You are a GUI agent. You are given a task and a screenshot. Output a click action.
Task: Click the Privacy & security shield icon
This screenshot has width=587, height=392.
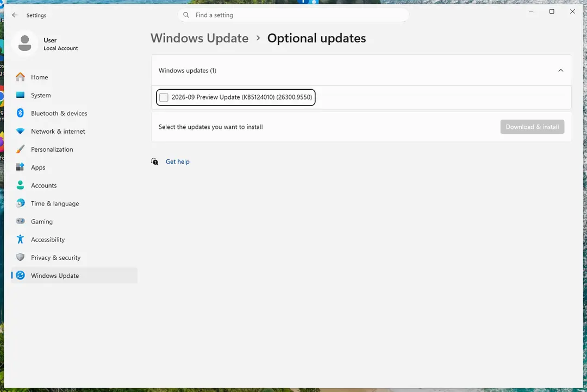point(20,257)
